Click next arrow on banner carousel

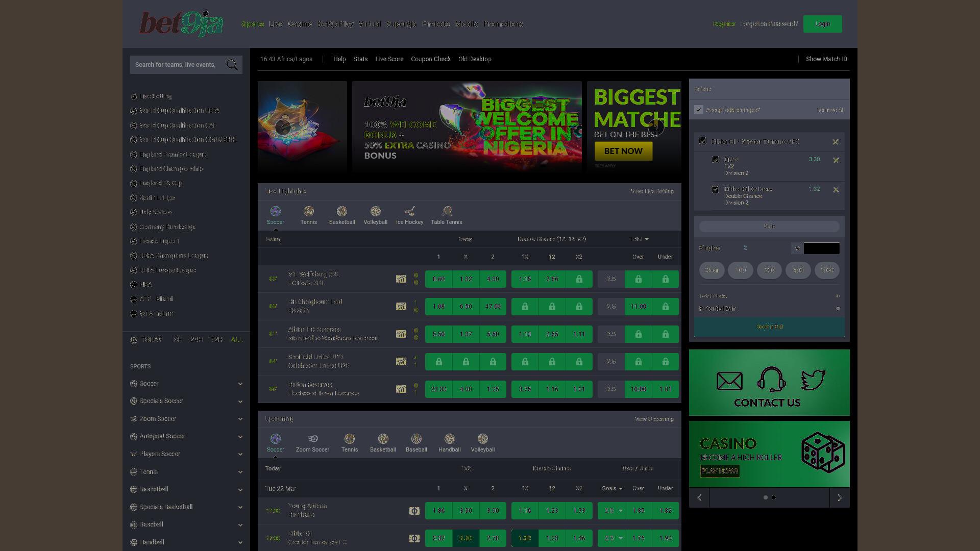click(656, 127)
